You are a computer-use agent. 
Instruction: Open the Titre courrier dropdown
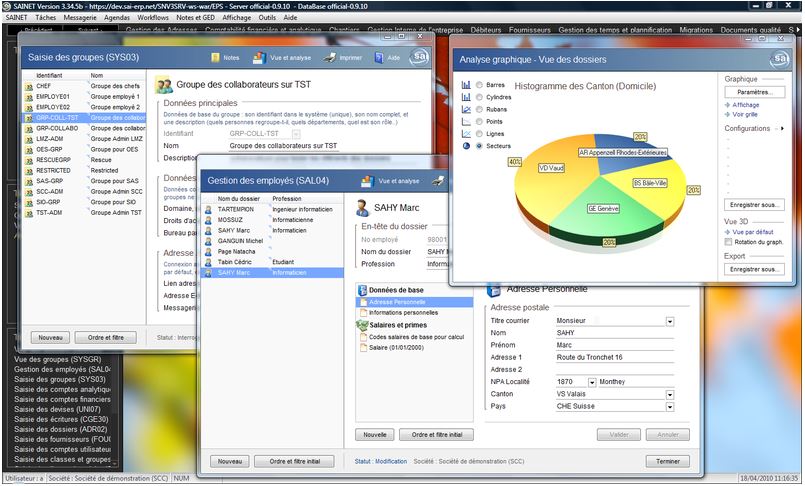coord(669,321)
